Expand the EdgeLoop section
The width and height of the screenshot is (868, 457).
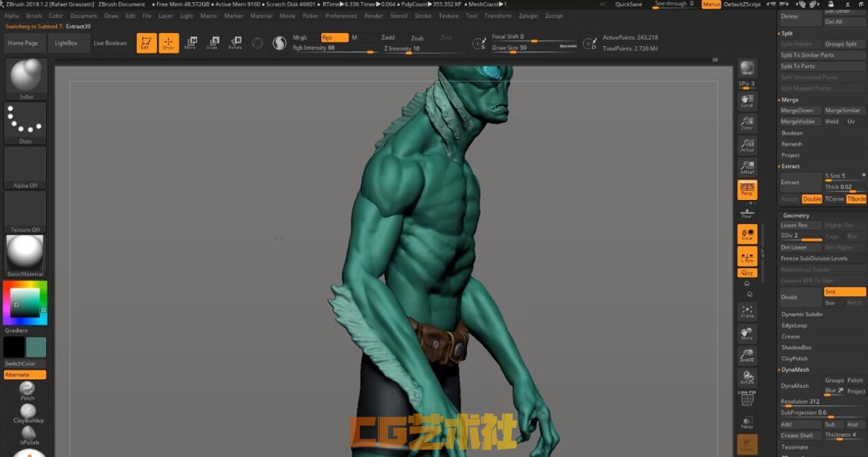coord(794,325)
